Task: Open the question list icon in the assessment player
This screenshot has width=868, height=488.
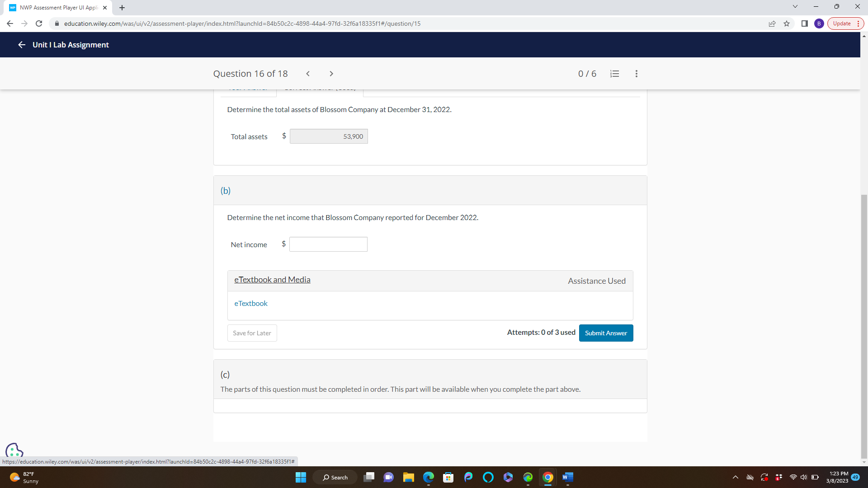Action: (x=614, y=73)
